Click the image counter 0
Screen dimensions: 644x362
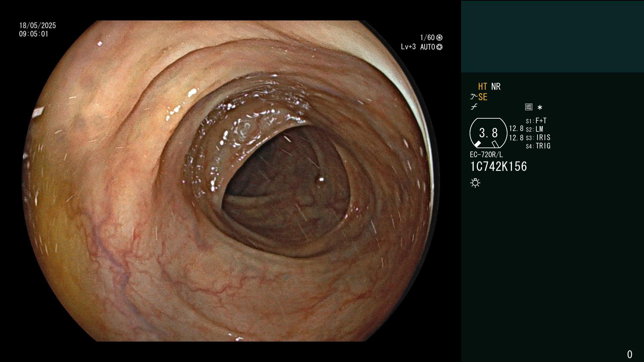(630, 354)
